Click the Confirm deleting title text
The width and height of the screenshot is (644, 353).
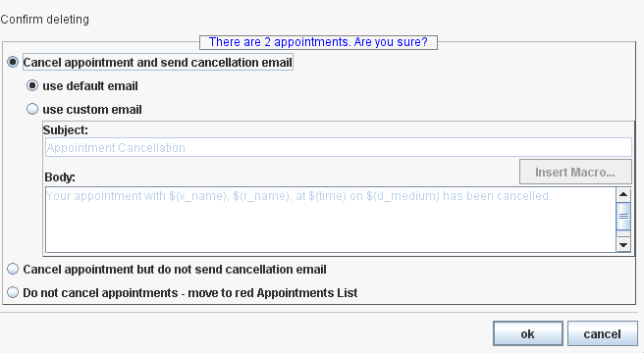(44, 20)
